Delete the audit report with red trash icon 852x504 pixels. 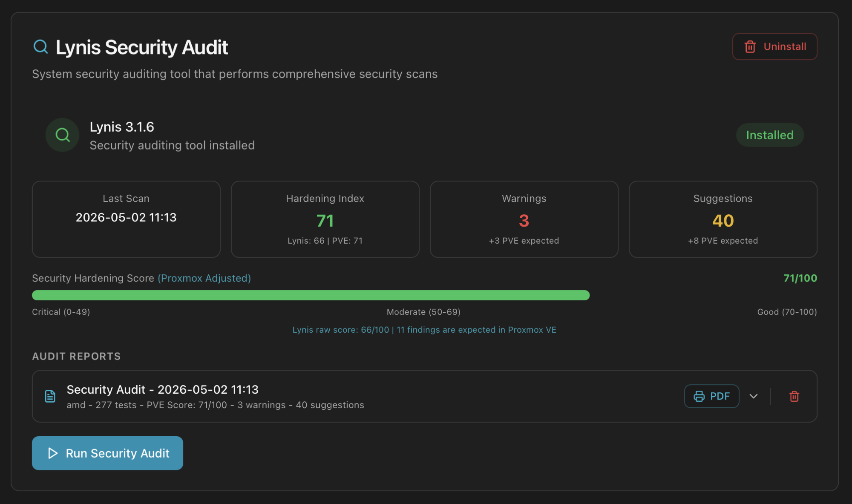(x=794, y=396)
